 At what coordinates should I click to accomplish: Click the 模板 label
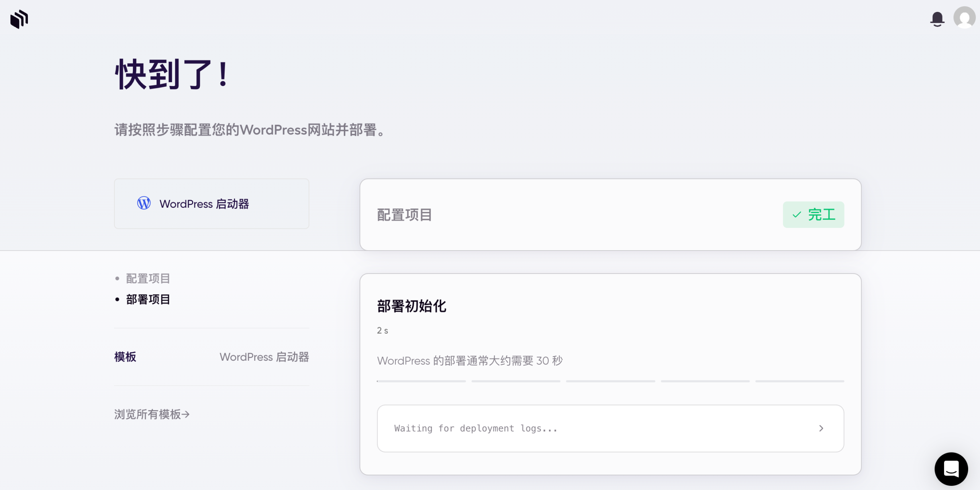coord(125,357)
